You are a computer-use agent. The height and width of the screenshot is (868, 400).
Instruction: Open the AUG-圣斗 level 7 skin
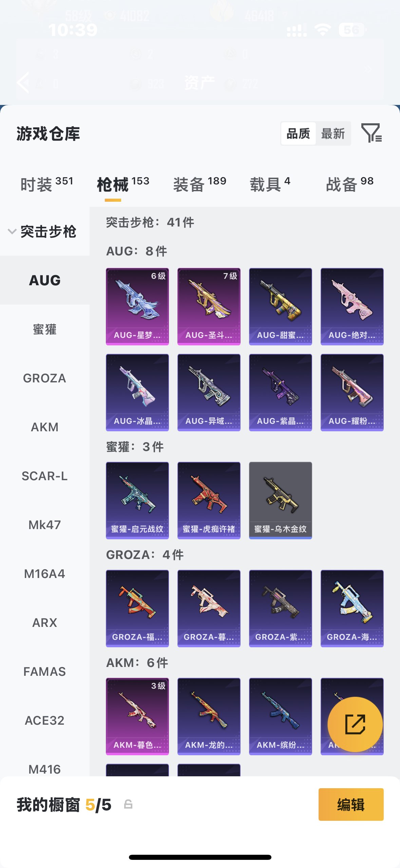coord(209,306)
